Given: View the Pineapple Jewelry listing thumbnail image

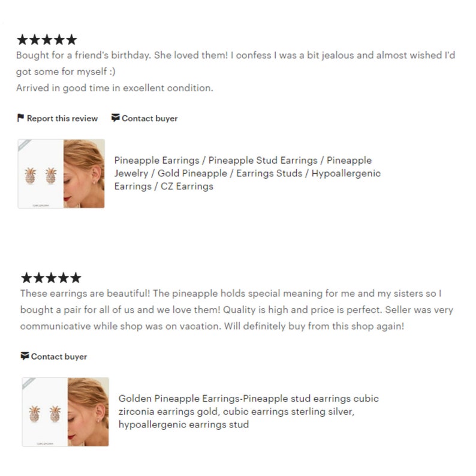Looking at the screenshot, I should tap(61, 174).
